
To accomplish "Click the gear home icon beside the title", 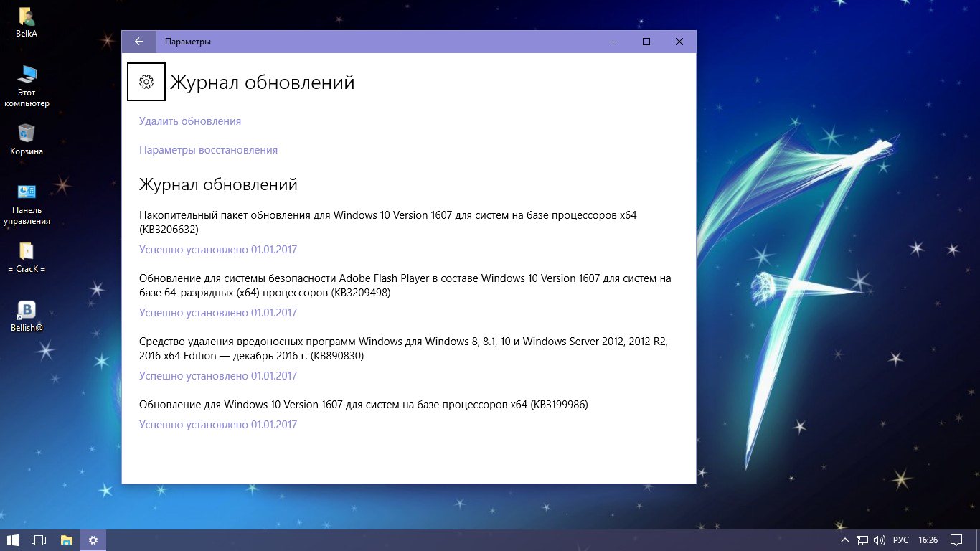I will tap(146, 82).
